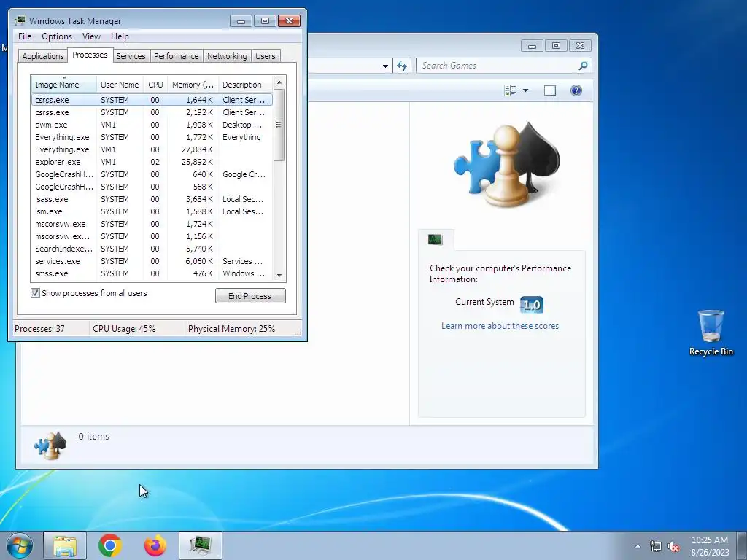Select the SearchIndexer process row

[x=152, y=249]
